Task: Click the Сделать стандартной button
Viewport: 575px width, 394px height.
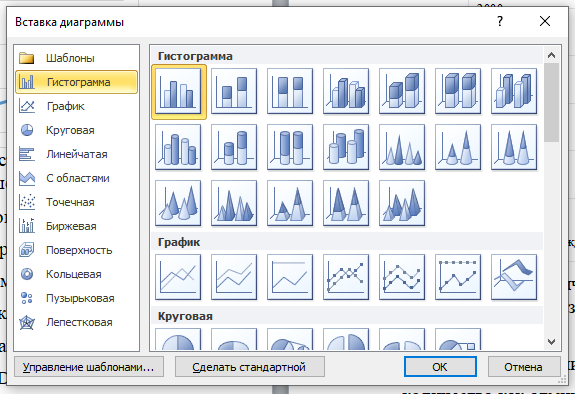Action: click(x=250, y=367)
